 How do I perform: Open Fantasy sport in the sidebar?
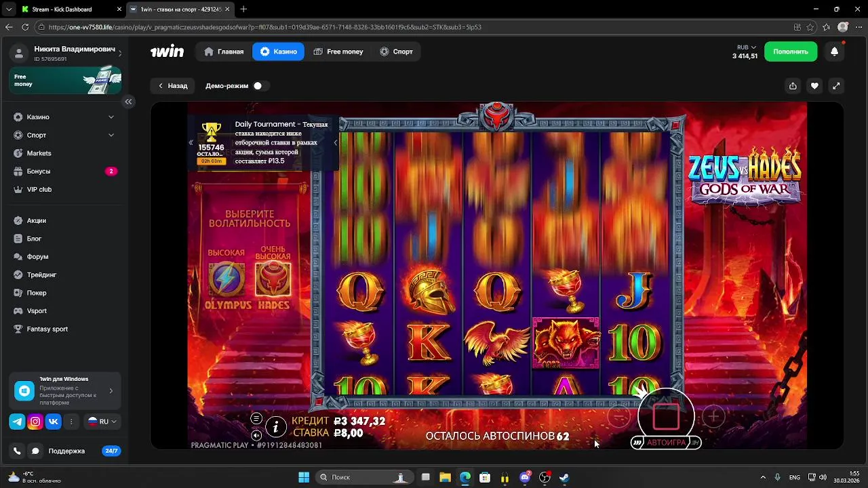coord(64,329)
